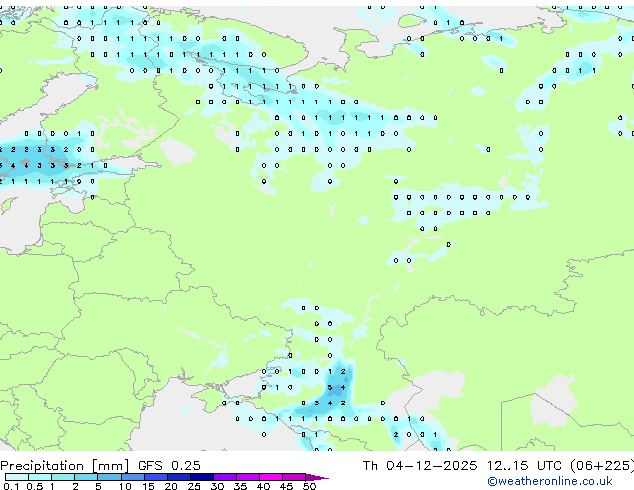Click the '25' legend scale label
The image size is (634, 490).
pos(194,486)
